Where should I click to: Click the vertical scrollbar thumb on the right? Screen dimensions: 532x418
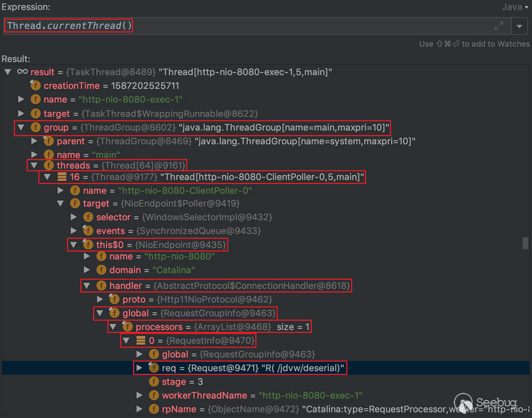click(x=526, y=243)
